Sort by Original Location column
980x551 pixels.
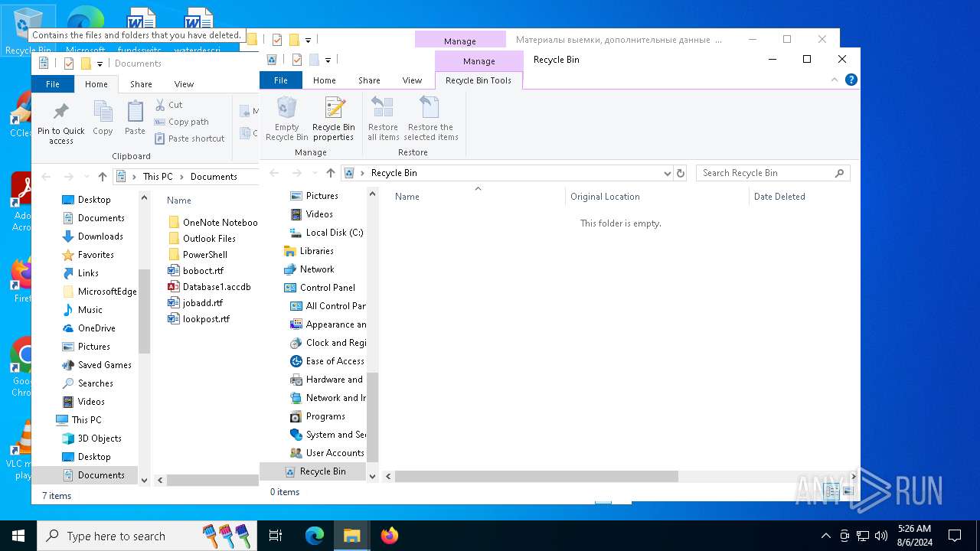point(657,197)
